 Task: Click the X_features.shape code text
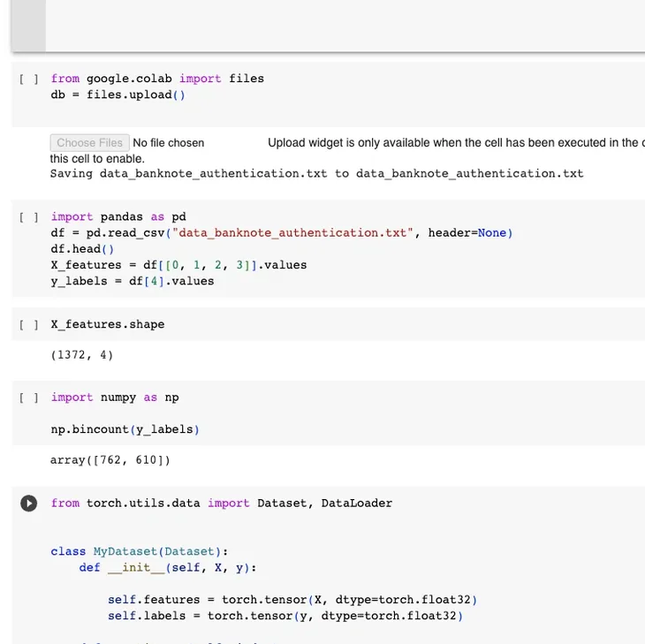point(108,324)
